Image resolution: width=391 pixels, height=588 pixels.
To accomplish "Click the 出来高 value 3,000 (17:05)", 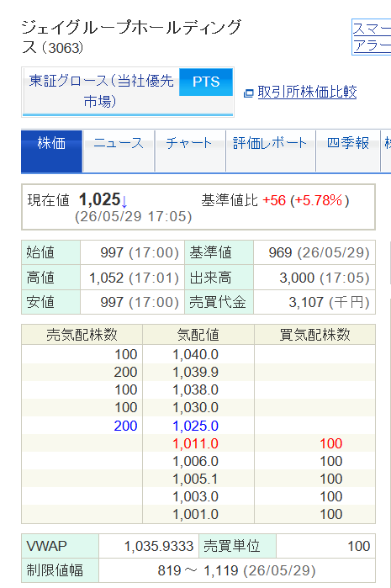I will 325,278.
